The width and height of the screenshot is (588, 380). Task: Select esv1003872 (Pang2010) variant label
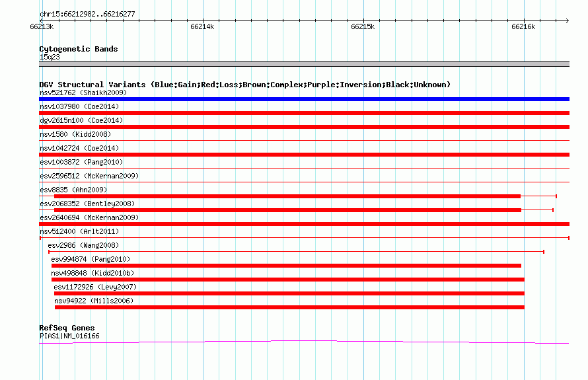[x=81, y=162]
